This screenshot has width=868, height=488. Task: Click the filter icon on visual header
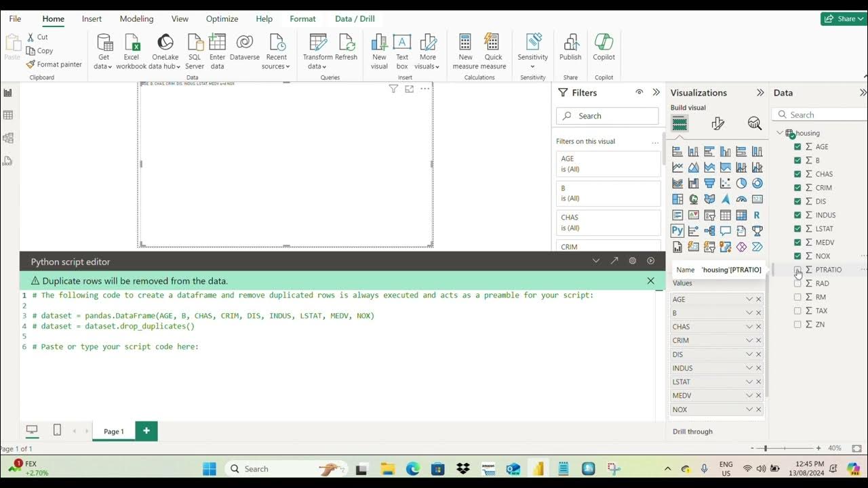[393, 89]
